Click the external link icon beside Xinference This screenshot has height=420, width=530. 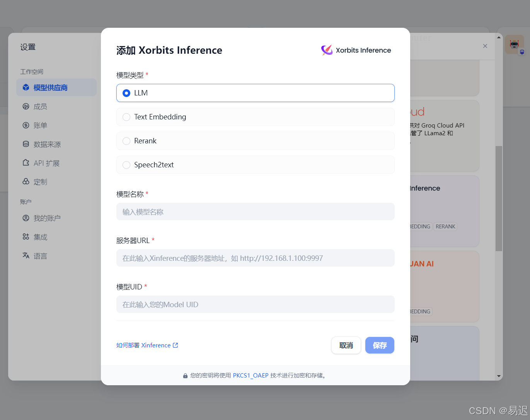click(176, 345)
